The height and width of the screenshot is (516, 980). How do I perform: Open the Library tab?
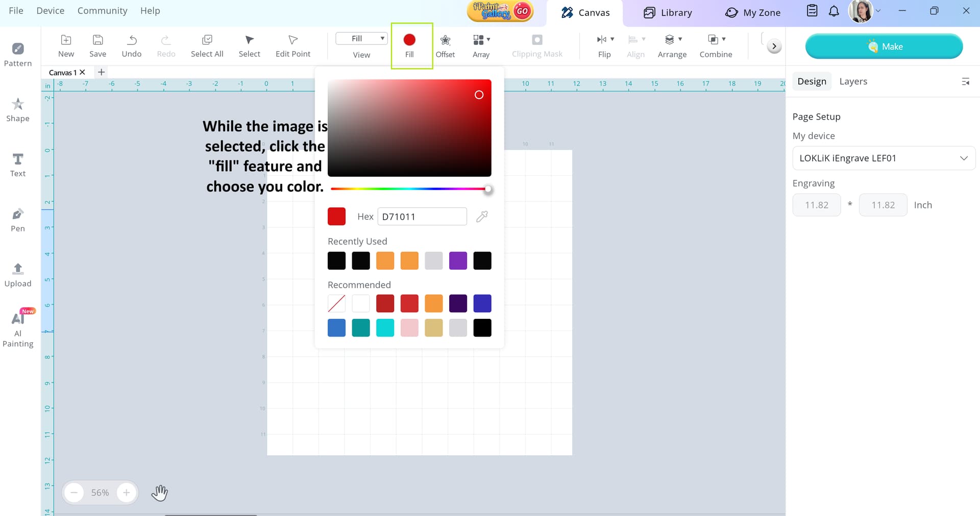coord(668,13)
